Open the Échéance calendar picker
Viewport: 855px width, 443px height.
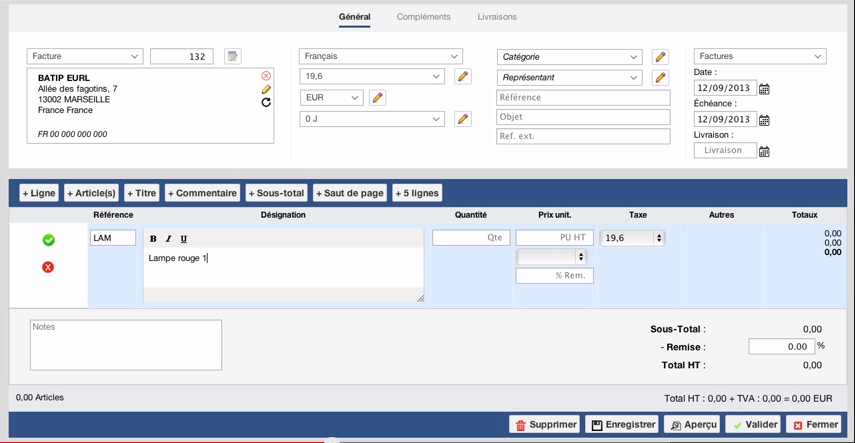pyautogui.click(x=764, y=120)
